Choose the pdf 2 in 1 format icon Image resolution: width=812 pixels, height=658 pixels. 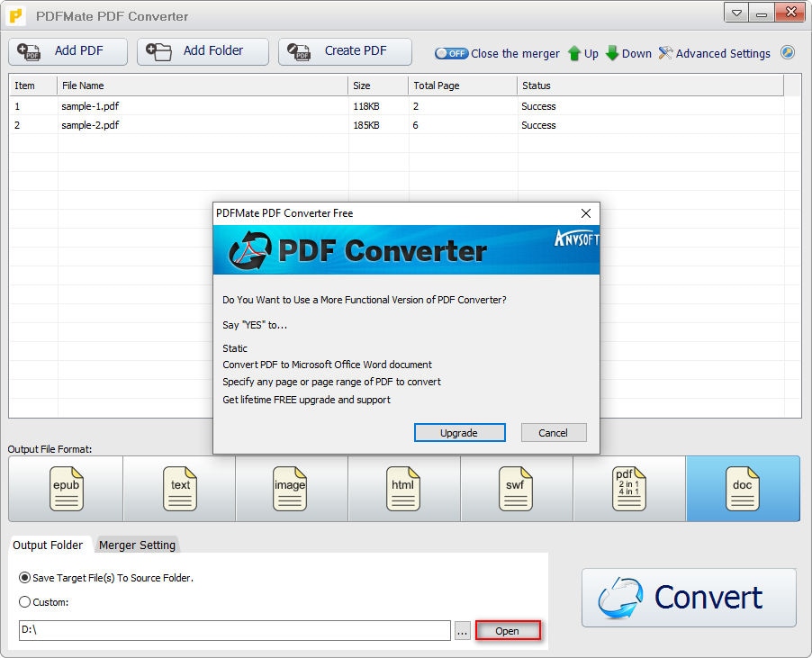(x=628, y=489)
